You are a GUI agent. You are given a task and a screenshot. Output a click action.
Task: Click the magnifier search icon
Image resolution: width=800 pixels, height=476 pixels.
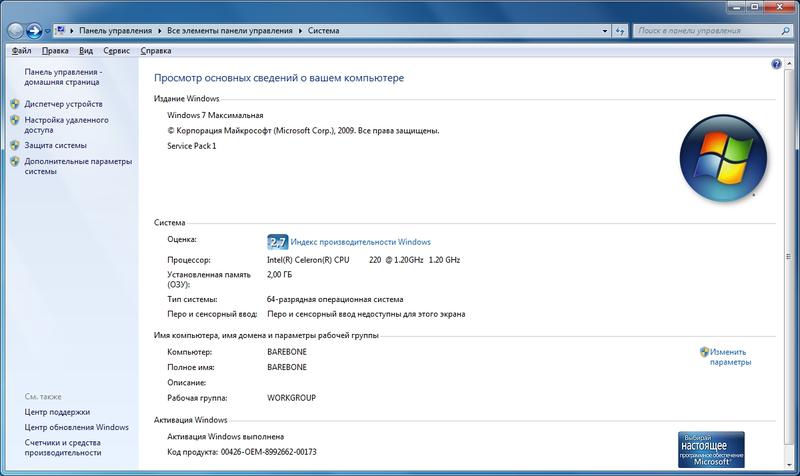(785, 31)
